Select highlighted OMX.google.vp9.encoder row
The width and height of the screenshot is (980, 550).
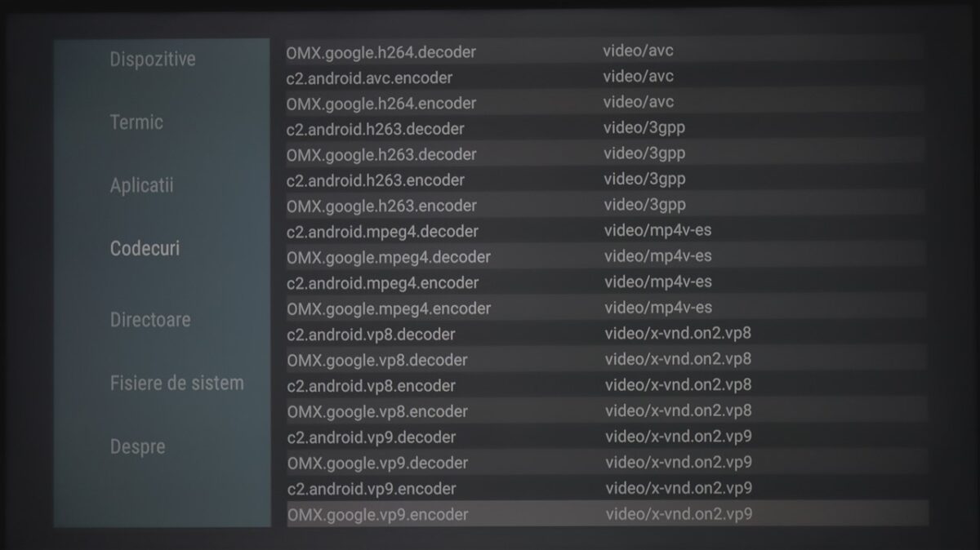pyautogui.click(x=377, y=515)
